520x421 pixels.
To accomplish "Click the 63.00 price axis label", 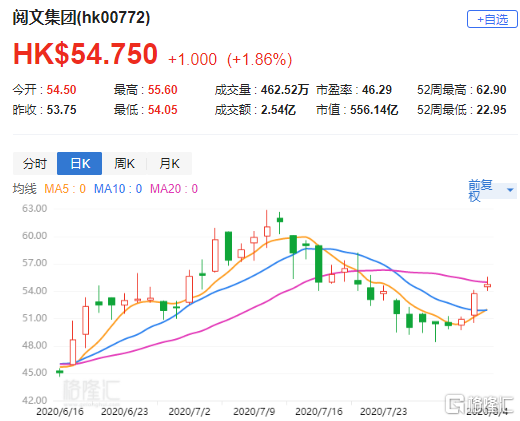I will (35, 209).
